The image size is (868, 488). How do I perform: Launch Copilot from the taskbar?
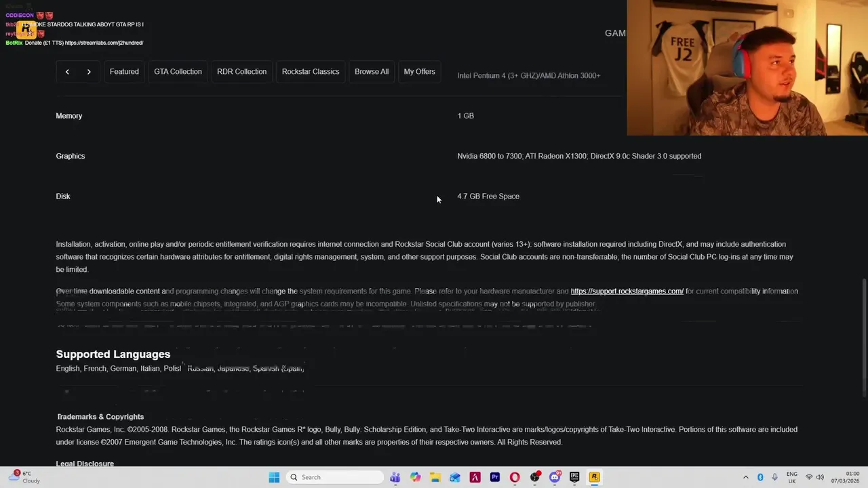pyautogui.click(x=415, y=477)
